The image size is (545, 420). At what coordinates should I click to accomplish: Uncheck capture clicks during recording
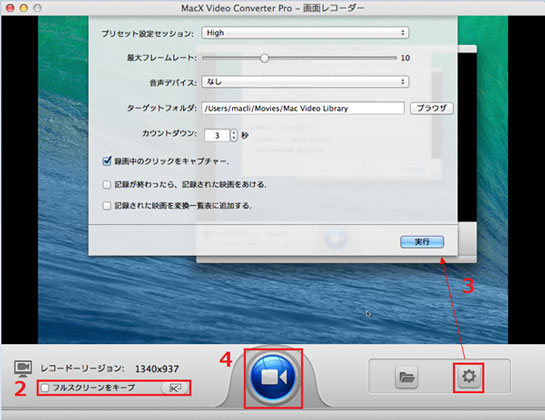[107, 161]
